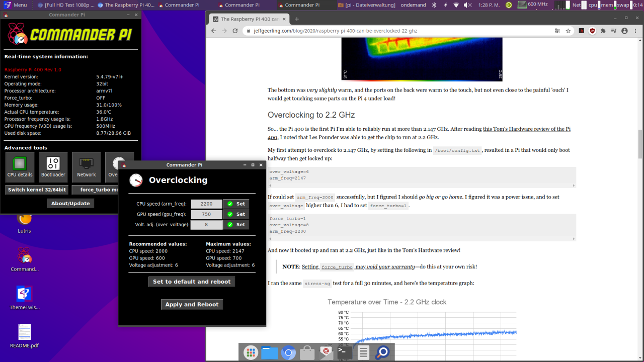Click Apply and Reboot button
Screen dimensions: 644x362
(192, 304)
